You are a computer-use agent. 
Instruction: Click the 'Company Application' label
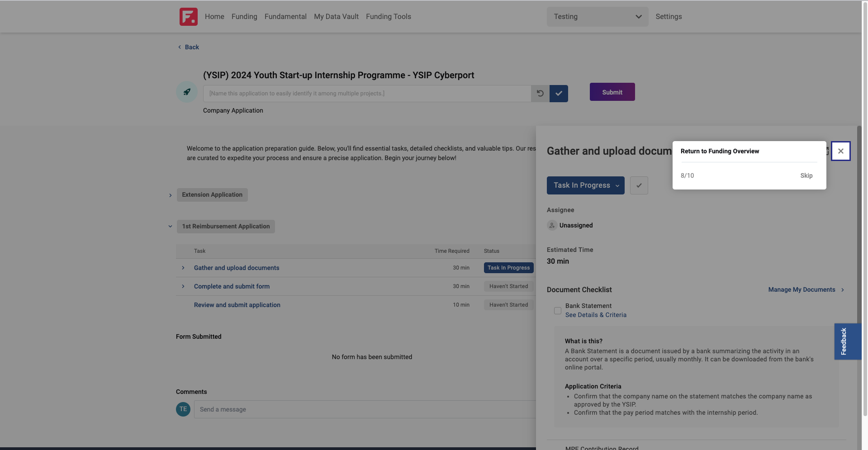pos(233,110)
